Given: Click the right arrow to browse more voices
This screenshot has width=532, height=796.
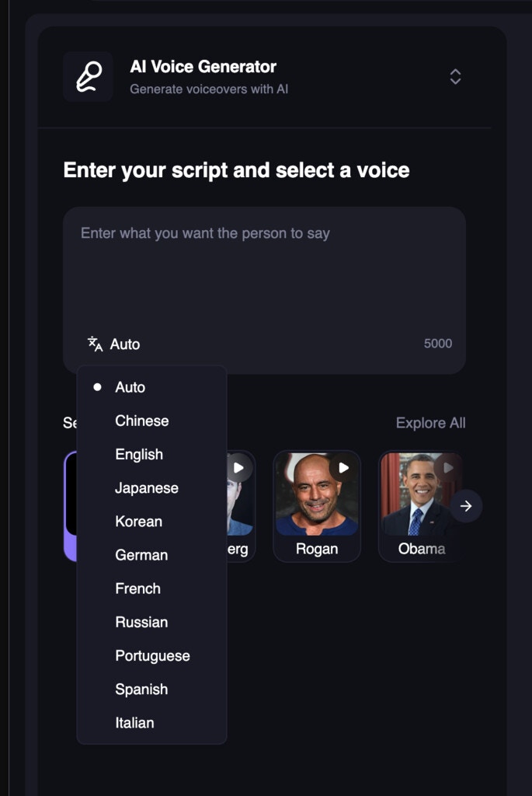Looking at the screenshot, I should click(466, 505).
